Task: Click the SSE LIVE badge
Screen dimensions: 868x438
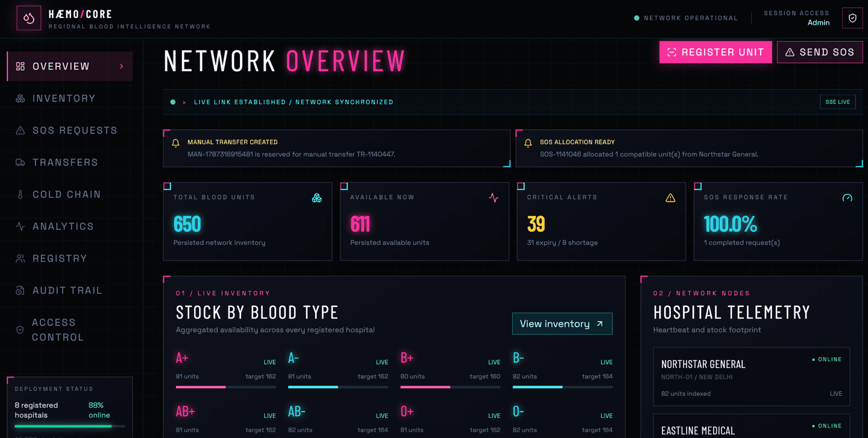Action: click(x=838, y=102)
